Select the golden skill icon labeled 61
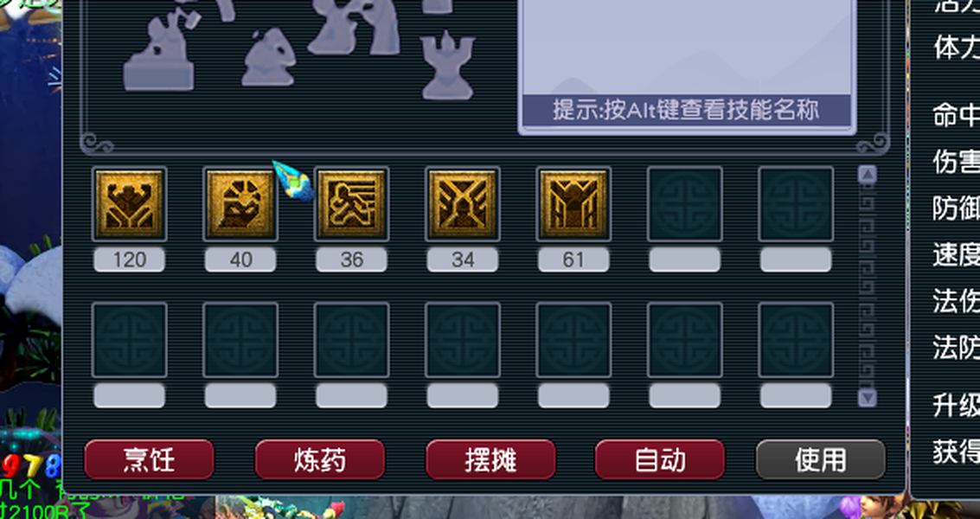Image resolution: width=980 pixels, height=519 pixels. coord(574,204)
